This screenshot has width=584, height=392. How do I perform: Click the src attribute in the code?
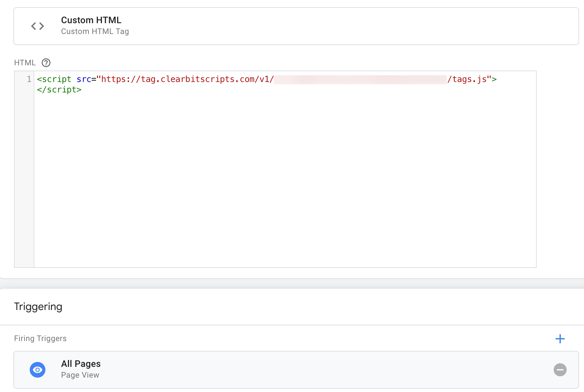(x=84, y=79)
